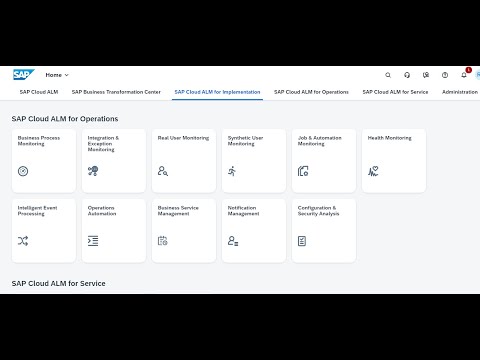Select SAP Cloud ALM for Implementation tab

pos(217,92)
